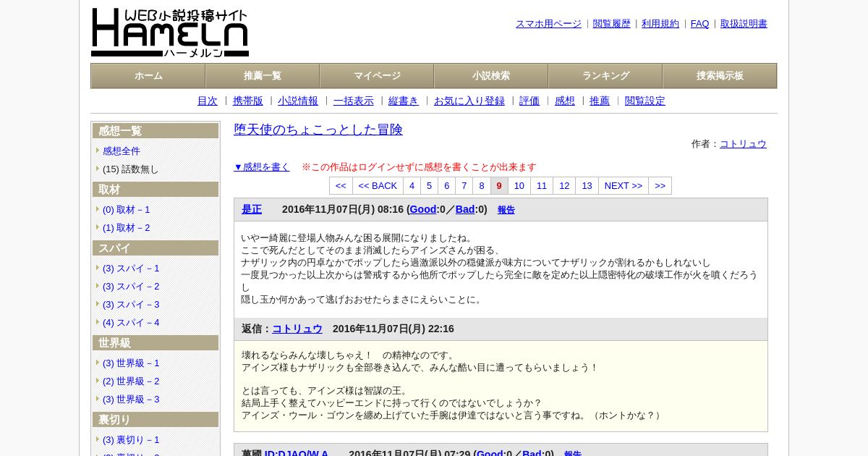Click the NEXT >> pagination button
The image size is (868, 456).
pos(624,186)
